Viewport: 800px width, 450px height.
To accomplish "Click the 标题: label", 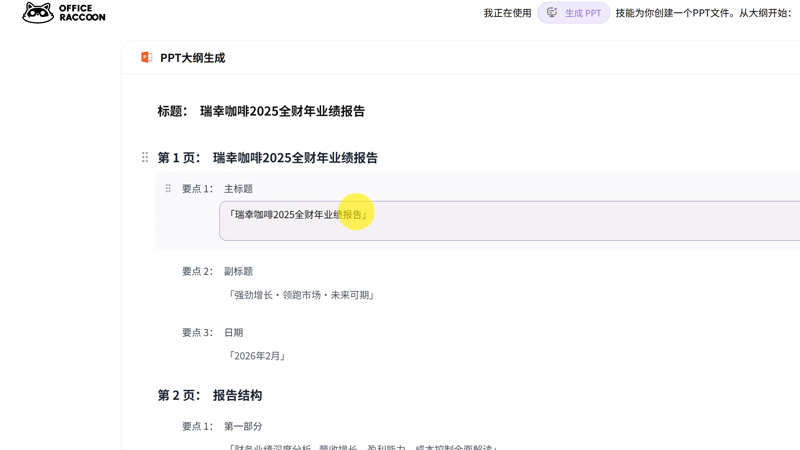I will pyautogui.click(x=172, y=111).
